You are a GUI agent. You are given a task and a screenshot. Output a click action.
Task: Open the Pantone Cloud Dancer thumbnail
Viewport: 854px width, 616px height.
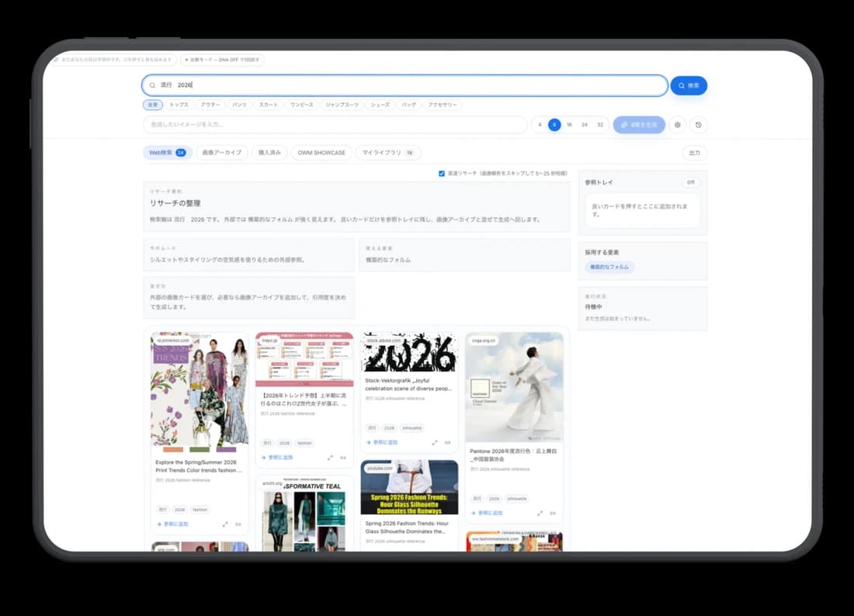click(x=514, y=387)
